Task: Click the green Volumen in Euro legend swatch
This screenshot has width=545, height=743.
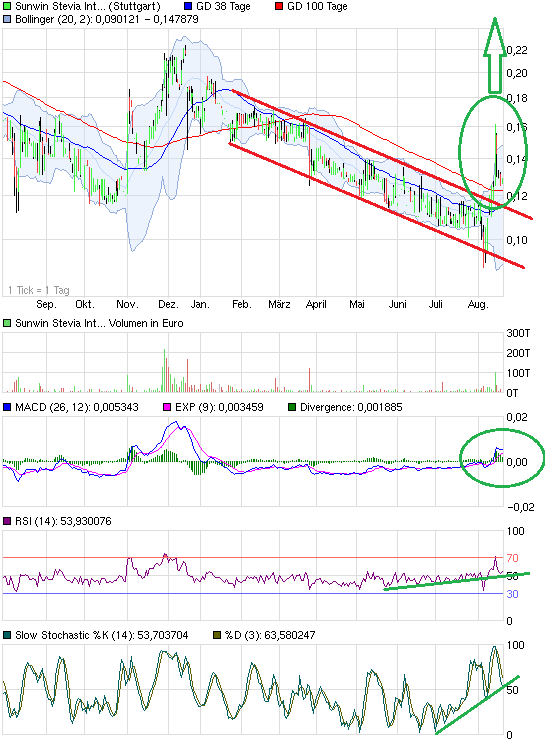Action: pos(7,323)
